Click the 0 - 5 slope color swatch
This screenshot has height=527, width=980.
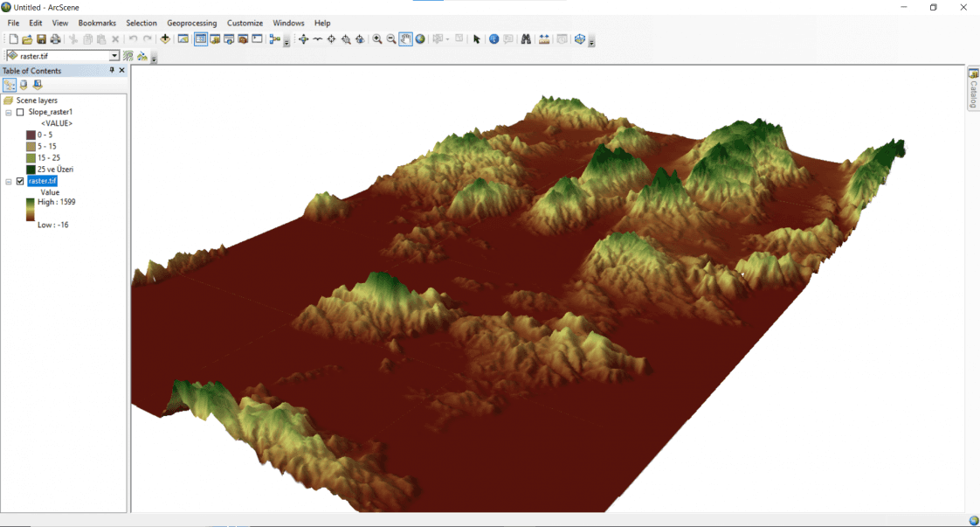[31, 135]
